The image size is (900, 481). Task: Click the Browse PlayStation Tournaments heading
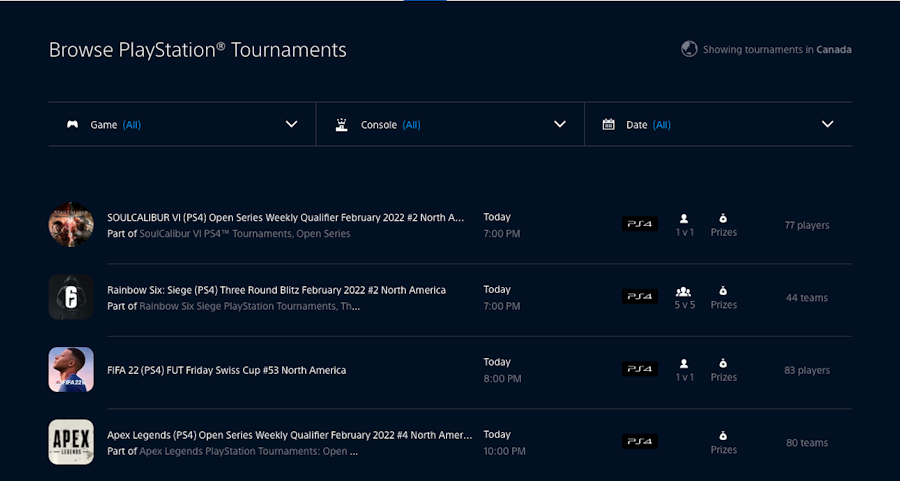pyautogui.click(x=197, y=50)
